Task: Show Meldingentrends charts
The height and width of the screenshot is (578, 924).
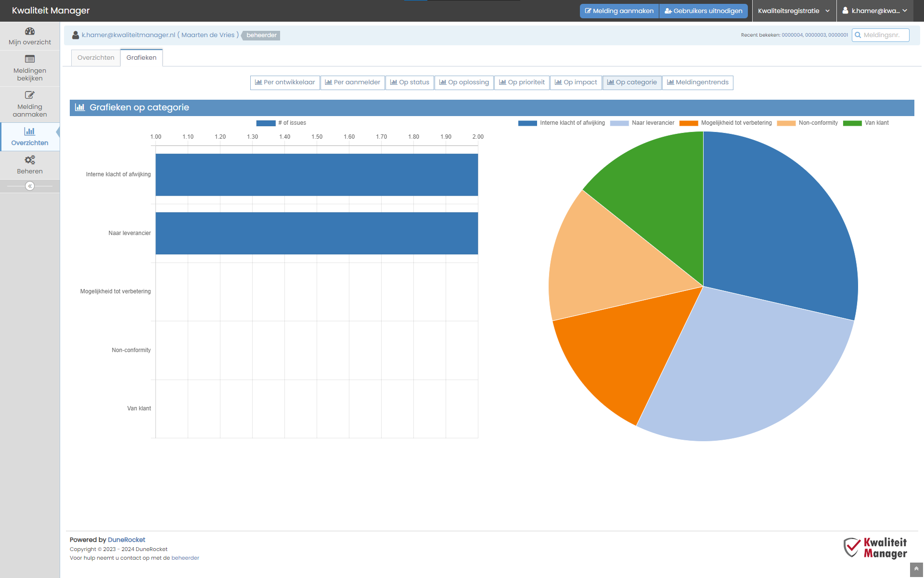Action: 697,82
